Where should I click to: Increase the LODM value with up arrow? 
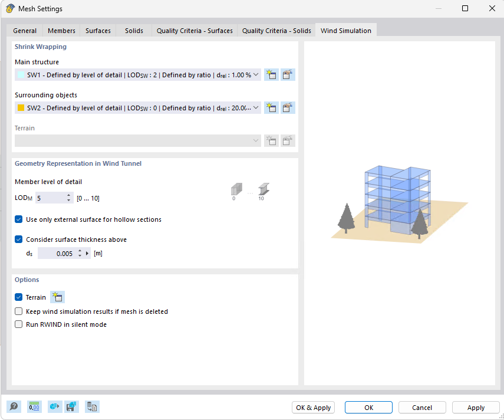coord(68,195)
